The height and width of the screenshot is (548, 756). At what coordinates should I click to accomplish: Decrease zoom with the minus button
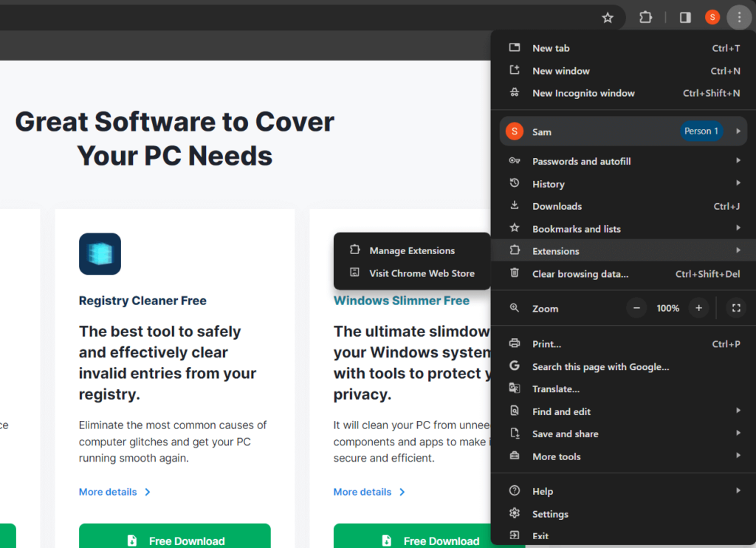(637, 308)
